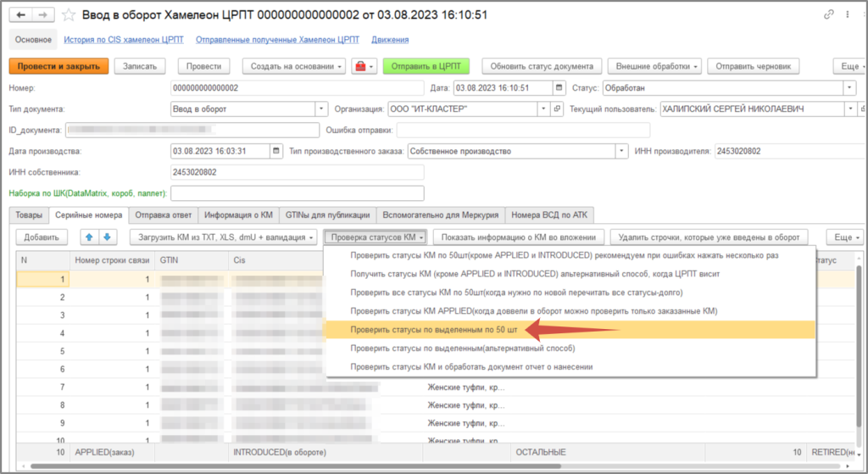
Task: Move the row down with the blue down arrow
Action: pos(107,237)
